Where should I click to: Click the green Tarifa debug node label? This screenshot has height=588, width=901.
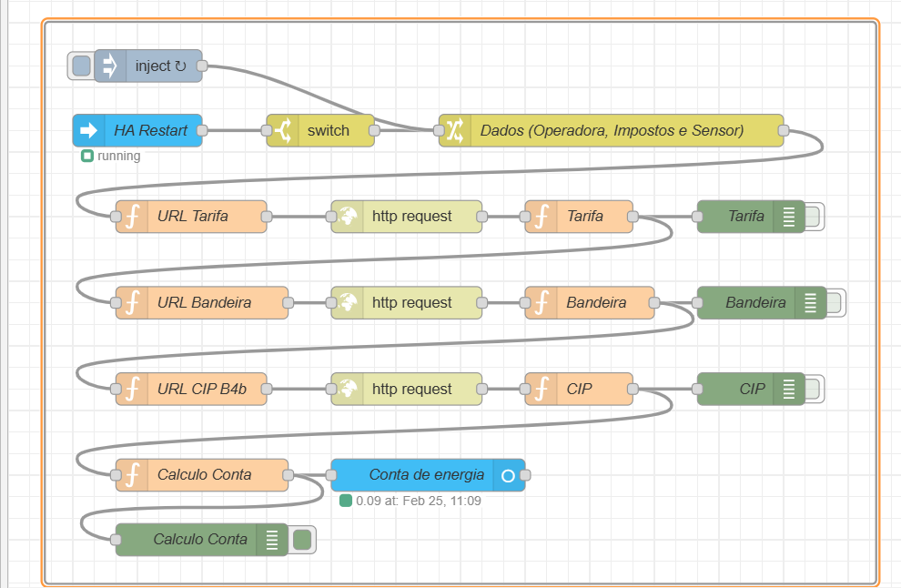[x=746, y=216]
